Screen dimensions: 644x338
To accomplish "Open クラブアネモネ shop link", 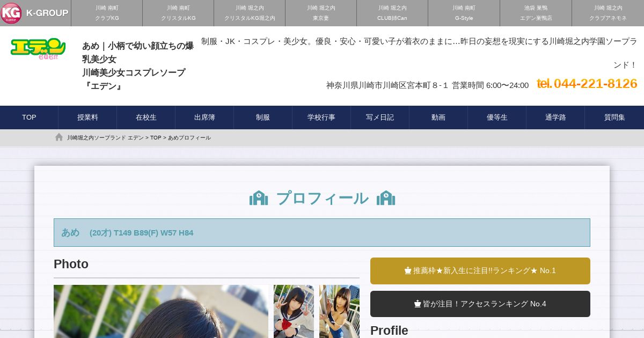I will 608,13.
